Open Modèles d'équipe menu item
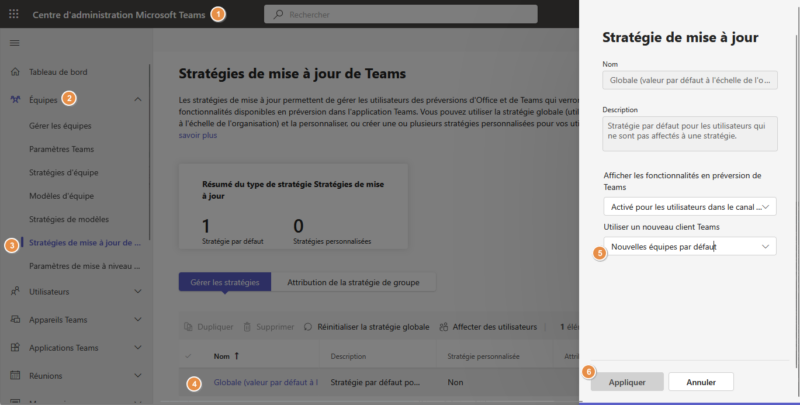This screenshot has width=800, height=405. pyautogui.click(x=61, y=196)
